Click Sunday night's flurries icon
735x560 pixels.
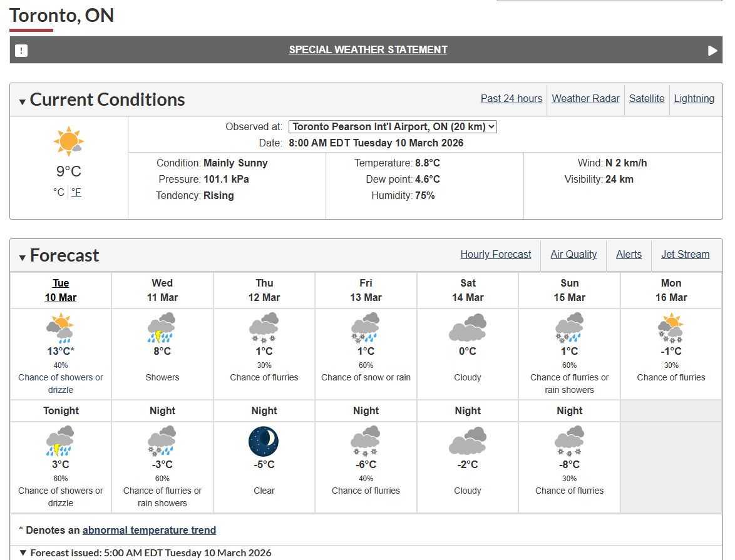tap(569, 441)
